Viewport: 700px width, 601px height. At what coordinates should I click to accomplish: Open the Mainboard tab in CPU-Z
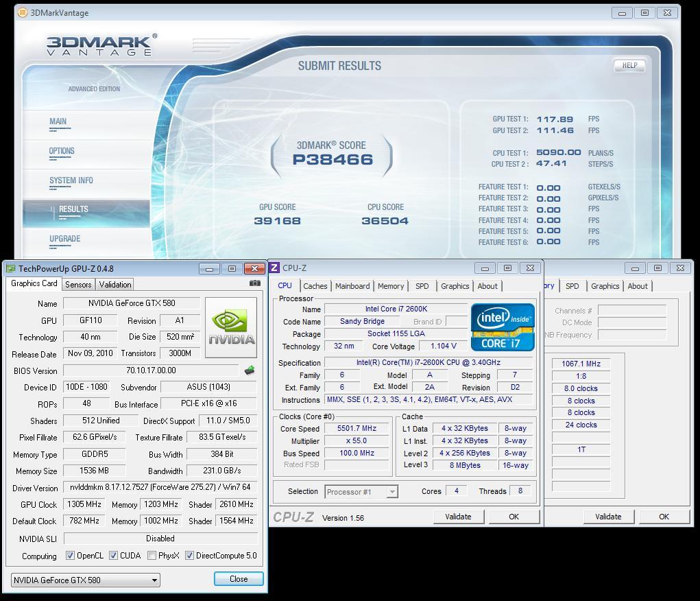(x=352, y=286)
